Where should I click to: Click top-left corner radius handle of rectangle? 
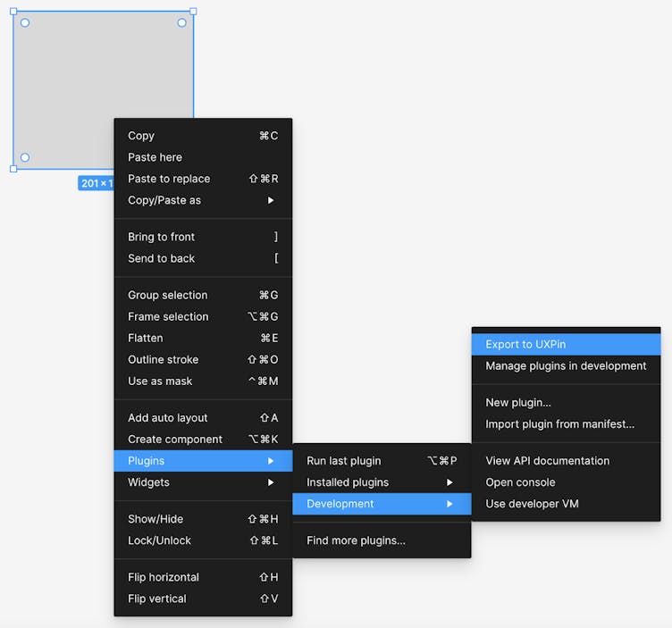[25, 22]
